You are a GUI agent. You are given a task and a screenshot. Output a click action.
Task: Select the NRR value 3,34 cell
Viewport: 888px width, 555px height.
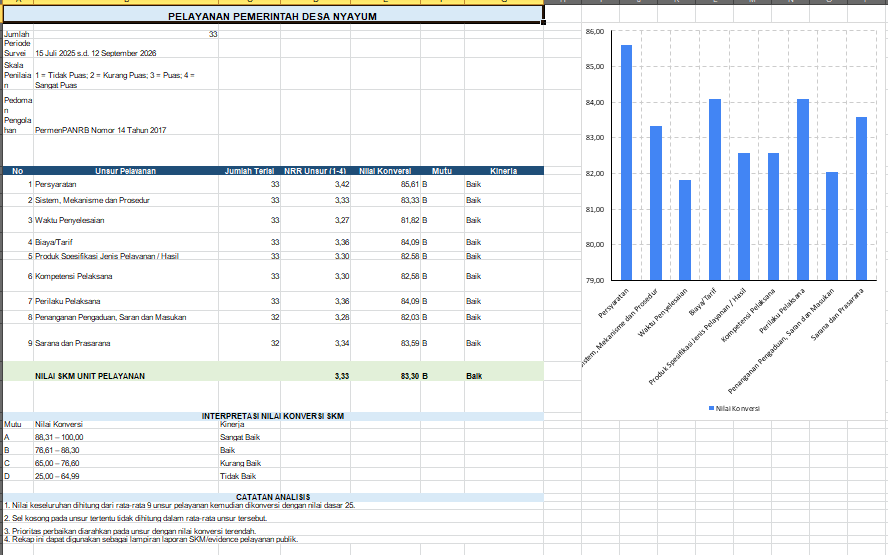(x=315, y=343)
